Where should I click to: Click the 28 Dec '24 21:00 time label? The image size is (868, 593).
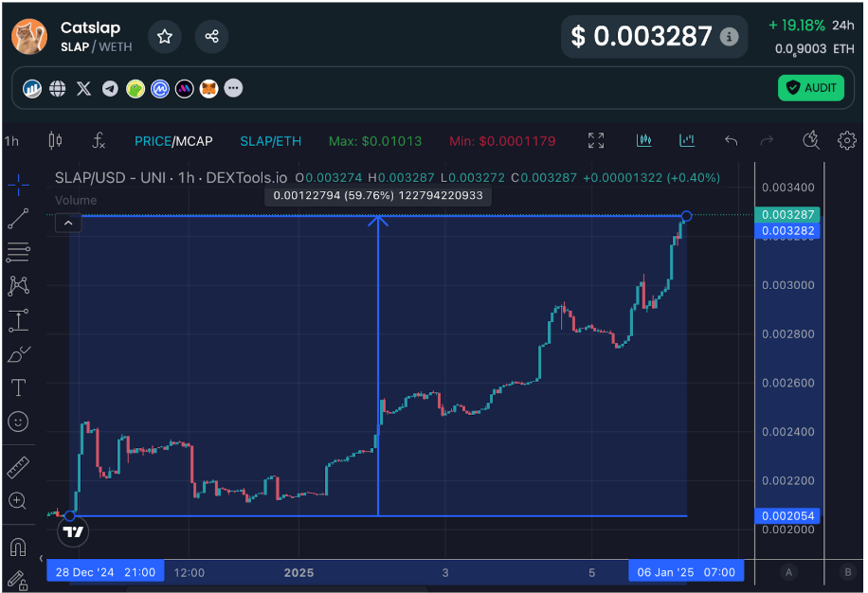tap(105, 571)
